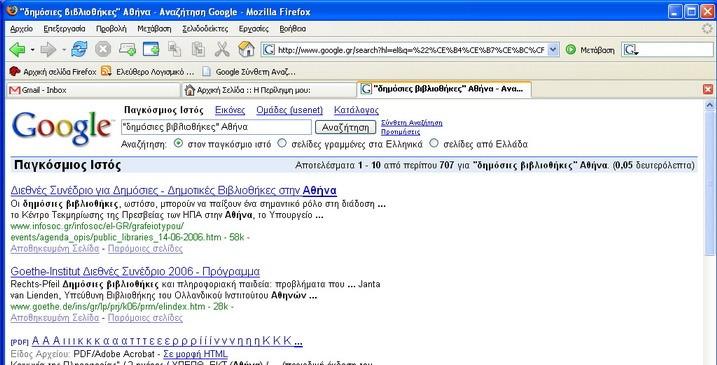Click the Google search query field
The height and width of the screenshot is (365, 717).
tap(216, 127)
